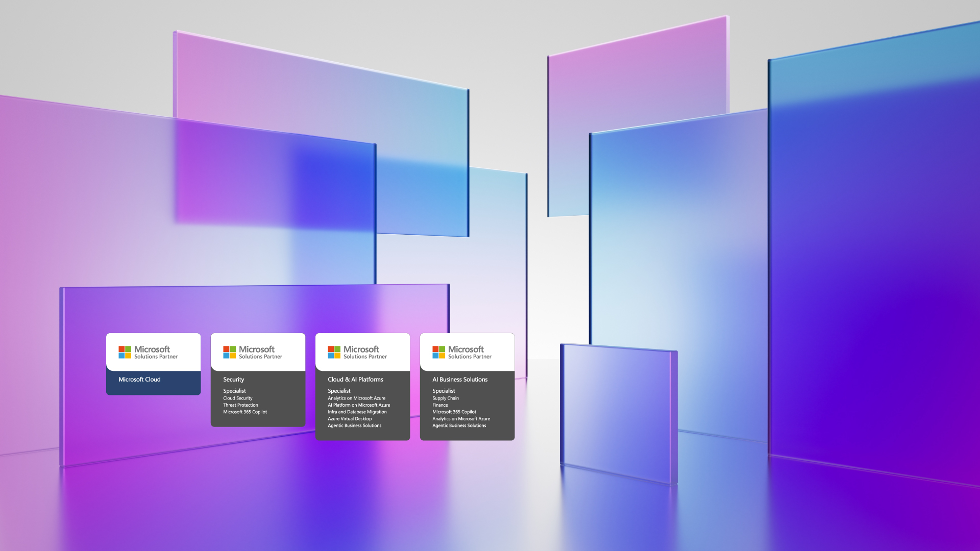The width and height of the screenshot is (980, 551).
Task: Select the 'Cloud & AI Platforms' heading
Action: point(355,380)
